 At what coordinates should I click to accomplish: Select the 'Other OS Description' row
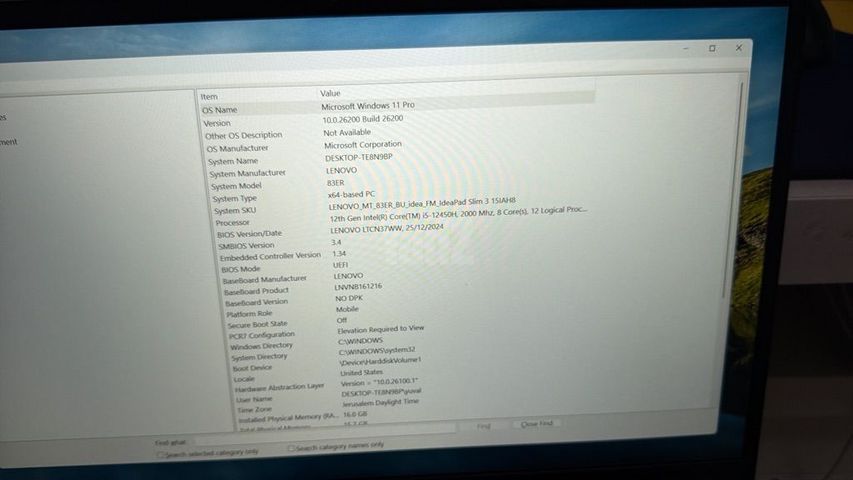(x=243, y=135)
